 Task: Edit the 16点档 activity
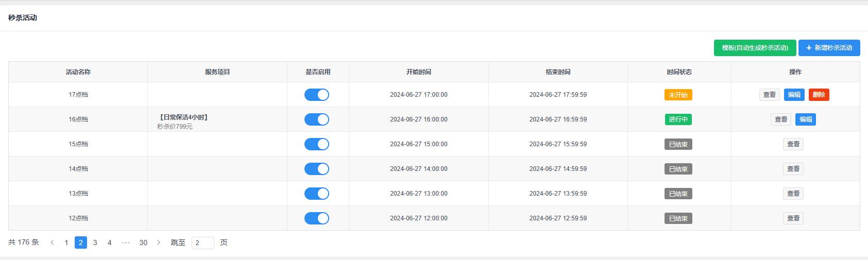coord(805,119)
